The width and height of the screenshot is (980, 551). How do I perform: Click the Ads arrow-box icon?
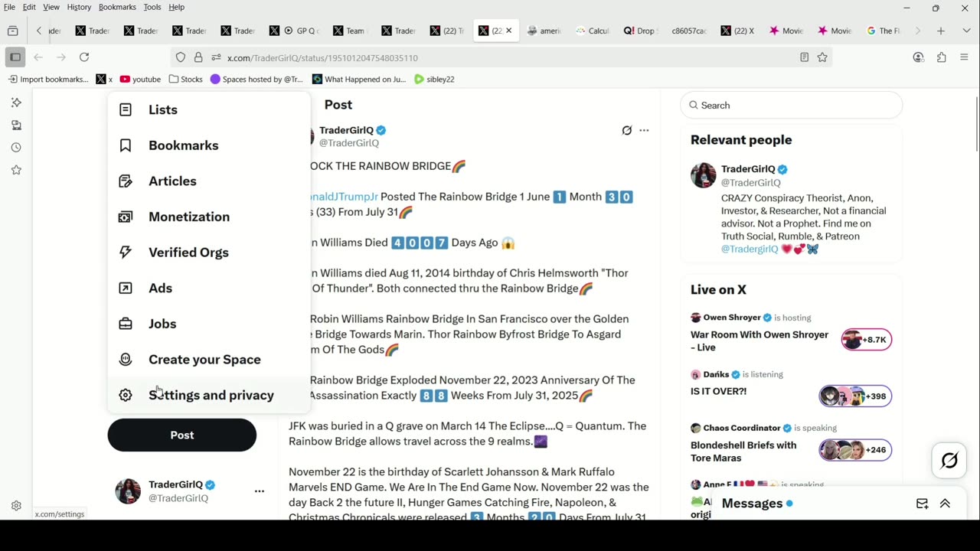click(x=126, y=288)
